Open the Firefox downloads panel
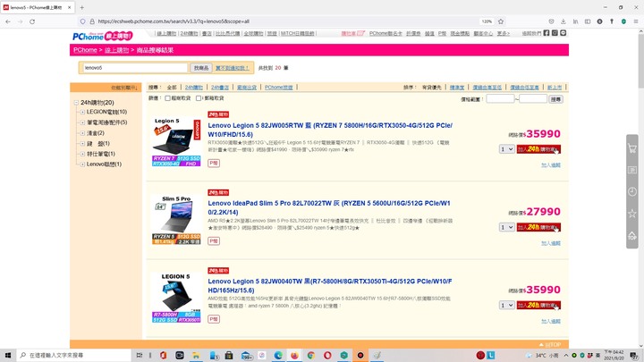Viewport: 644px width, 362px height. tap(563, 21)
